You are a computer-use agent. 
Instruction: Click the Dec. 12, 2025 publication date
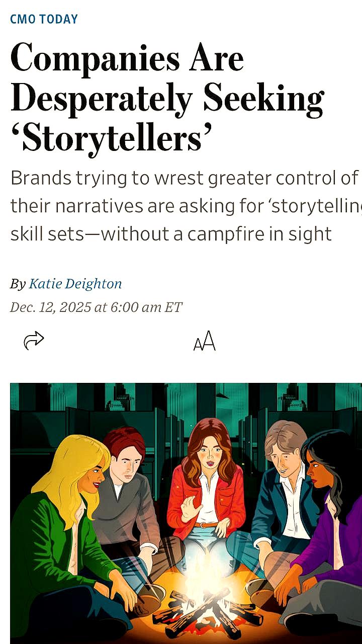click(x=96, y=307)
